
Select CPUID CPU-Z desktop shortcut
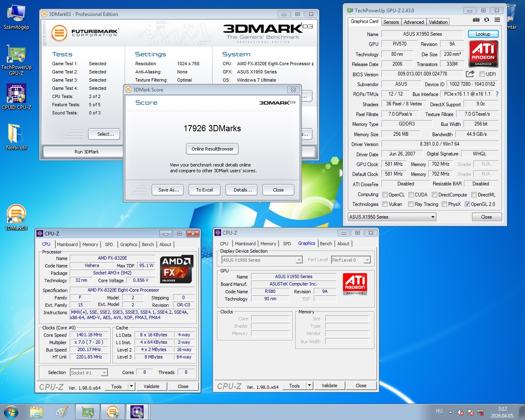coord(16,97)
